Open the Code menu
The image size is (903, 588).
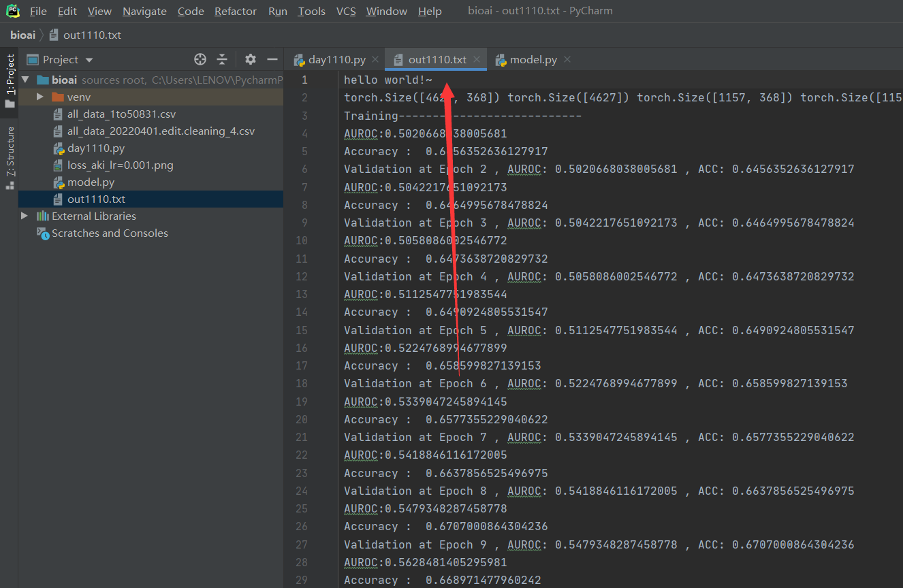(191, 11)
